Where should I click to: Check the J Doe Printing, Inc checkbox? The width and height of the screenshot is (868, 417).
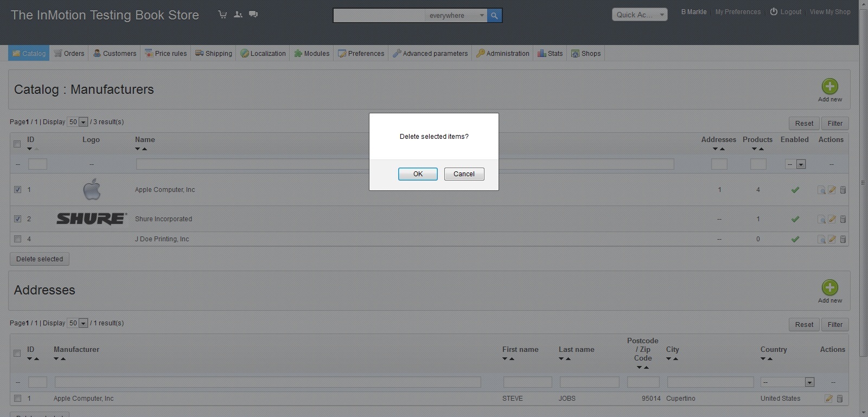pyautogui.click(x=17, y=239)
